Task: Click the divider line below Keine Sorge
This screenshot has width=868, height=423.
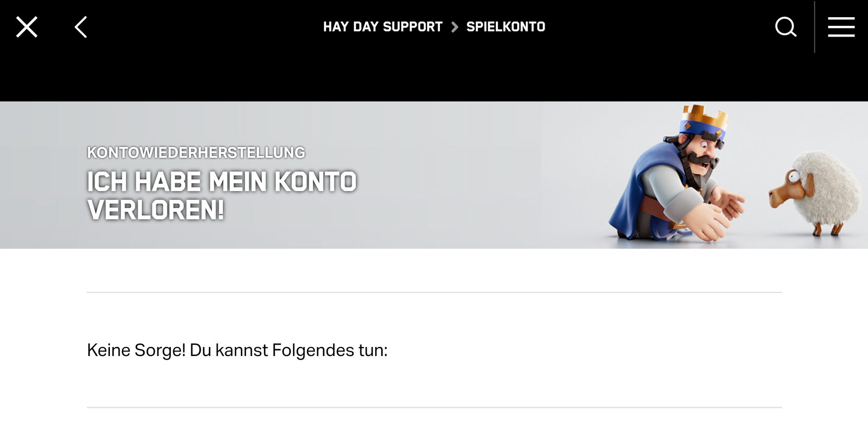Action: point(434,408)
